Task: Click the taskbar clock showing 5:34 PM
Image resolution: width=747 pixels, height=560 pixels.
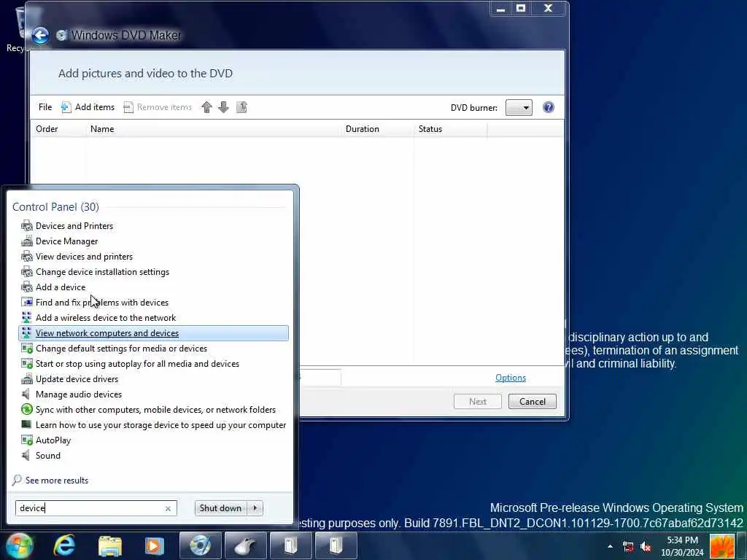Action: click(682, 546)
